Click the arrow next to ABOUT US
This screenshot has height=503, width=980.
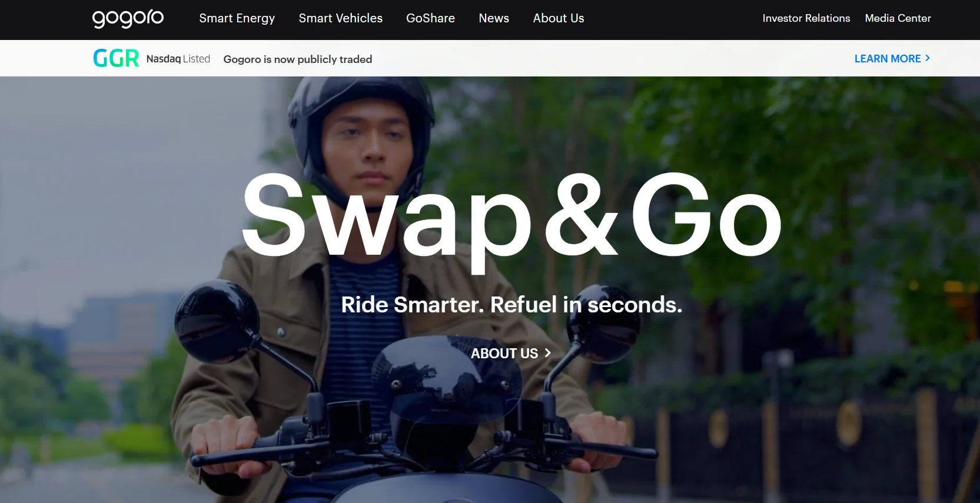point(547,353)
